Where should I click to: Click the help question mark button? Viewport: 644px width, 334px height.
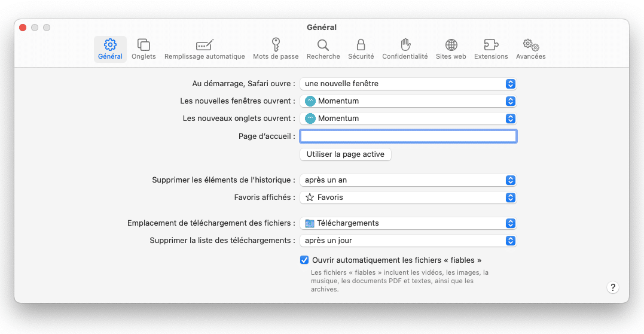[x=612, y=287]
